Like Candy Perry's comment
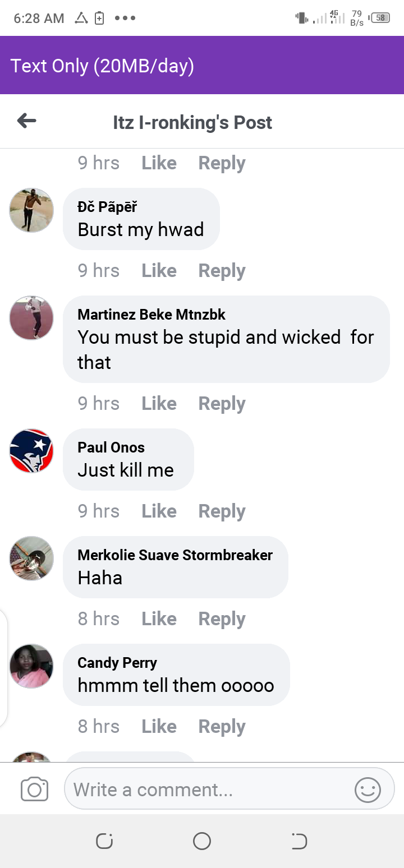Screen dimensions: 404x868 pyautogui.click(x=159, y=727)
